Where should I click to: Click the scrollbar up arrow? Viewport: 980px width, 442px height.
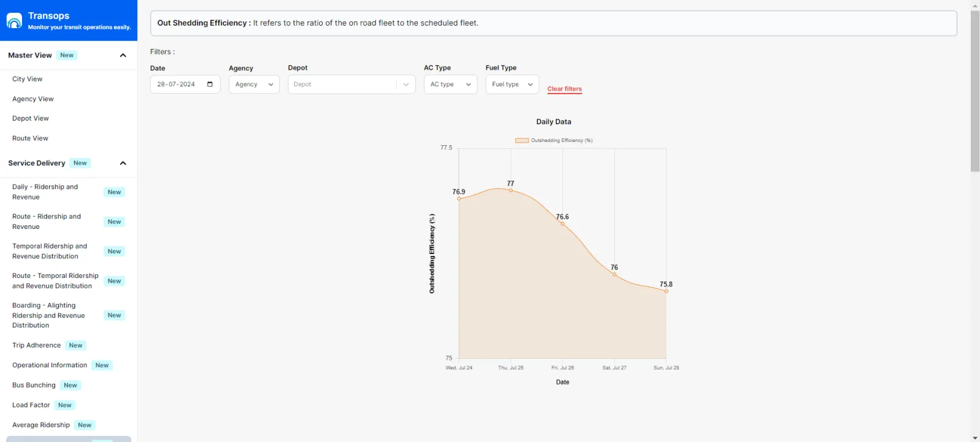click(975, 5)
